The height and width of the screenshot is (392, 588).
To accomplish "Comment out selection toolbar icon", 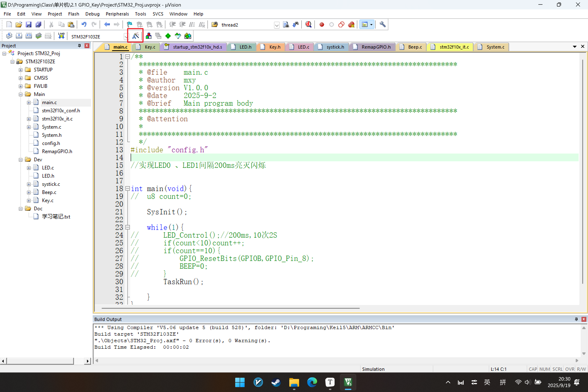I will coord(192,24).
